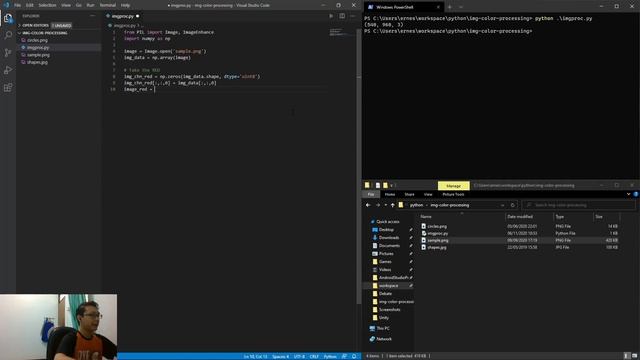
Task: Click the VS Code logo in title bar
Action: (6, 5)
